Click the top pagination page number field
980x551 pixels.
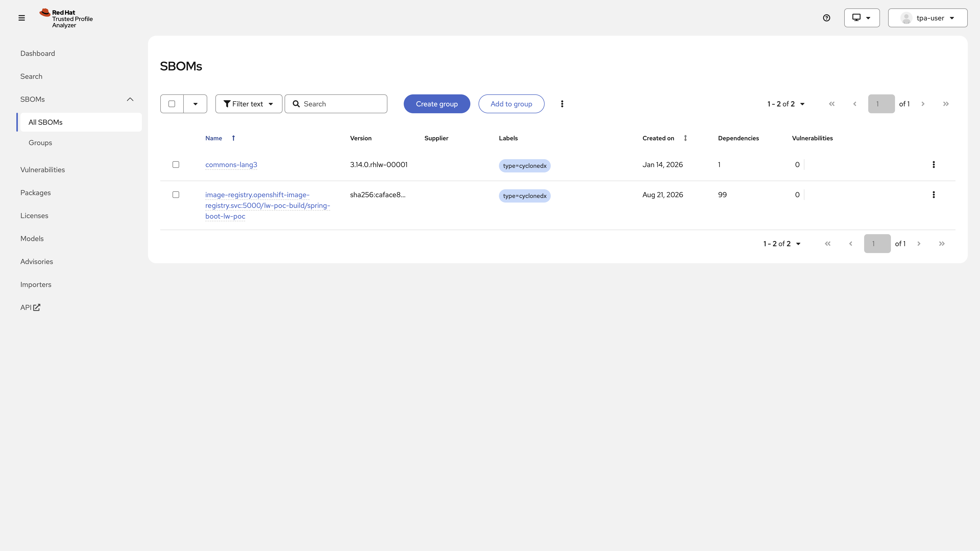click(x=881, y=104)
